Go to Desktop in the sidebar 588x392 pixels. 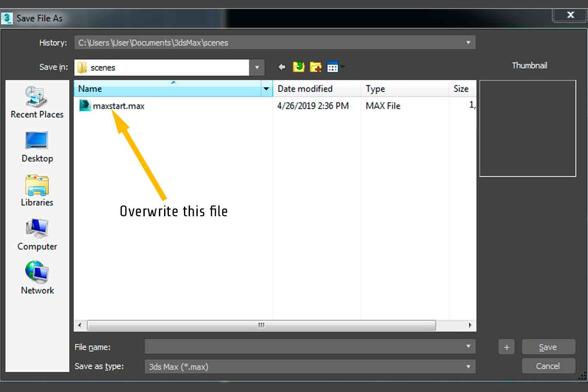tap(37, 147)
